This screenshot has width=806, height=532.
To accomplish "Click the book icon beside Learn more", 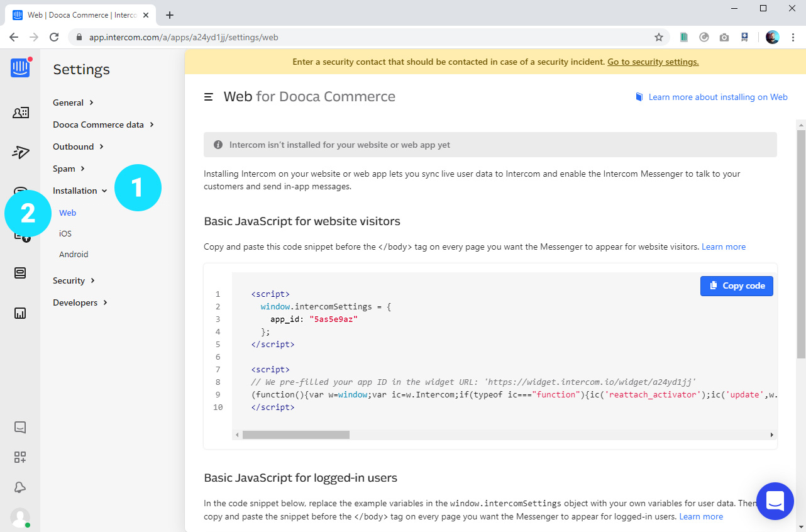I will [x=639, y=97].
